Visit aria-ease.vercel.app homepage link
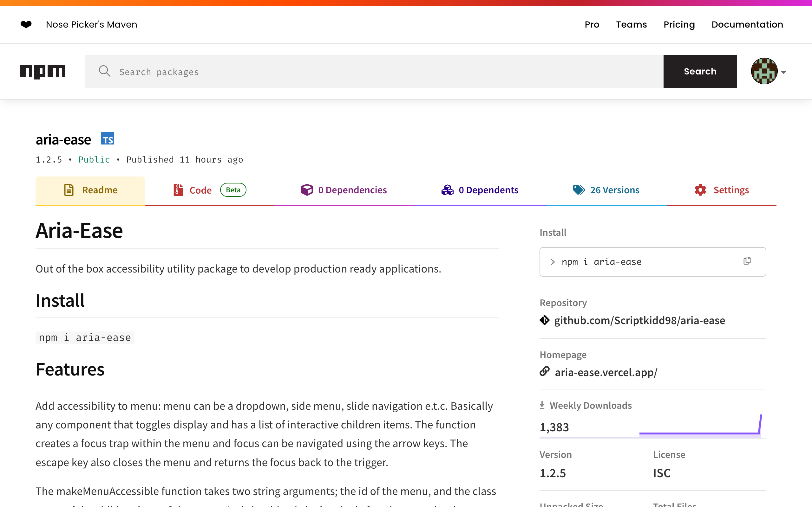 tap(606, 372)
